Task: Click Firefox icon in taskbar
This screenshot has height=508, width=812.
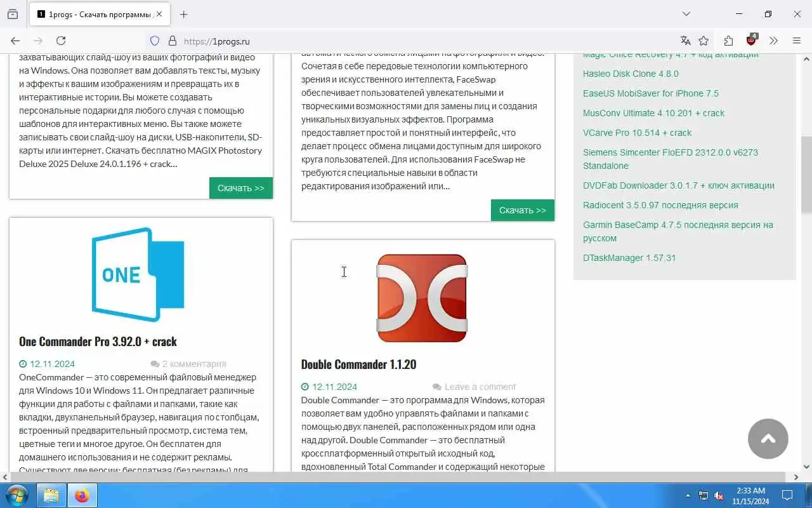Action: [x=82, y=495]
